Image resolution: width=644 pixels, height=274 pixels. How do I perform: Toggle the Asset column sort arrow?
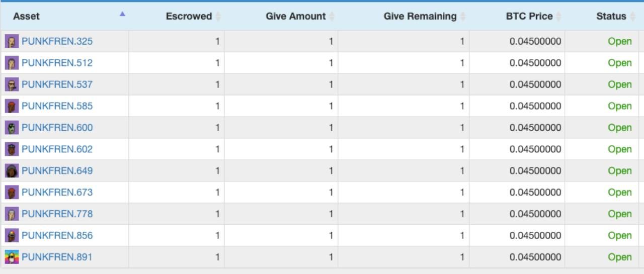click(x=122, y=14)
